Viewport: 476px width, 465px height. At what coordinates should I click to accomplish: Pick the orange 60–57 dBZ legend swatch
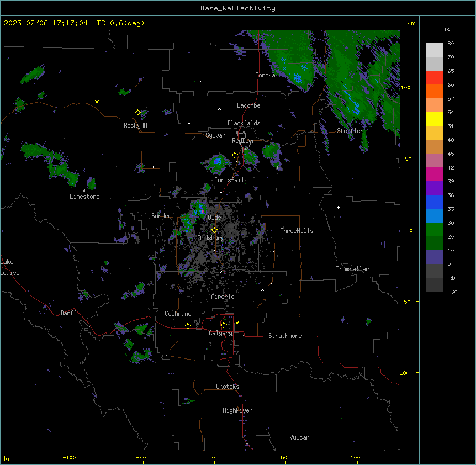pos(434,92)
